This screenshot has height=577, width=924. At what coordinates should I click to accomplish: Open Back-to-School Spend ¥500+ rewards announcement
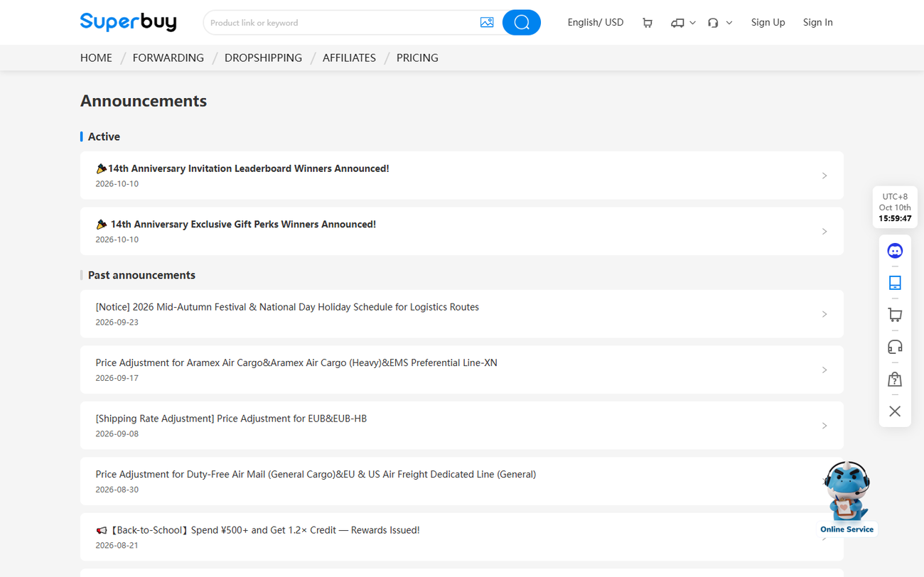462,537
